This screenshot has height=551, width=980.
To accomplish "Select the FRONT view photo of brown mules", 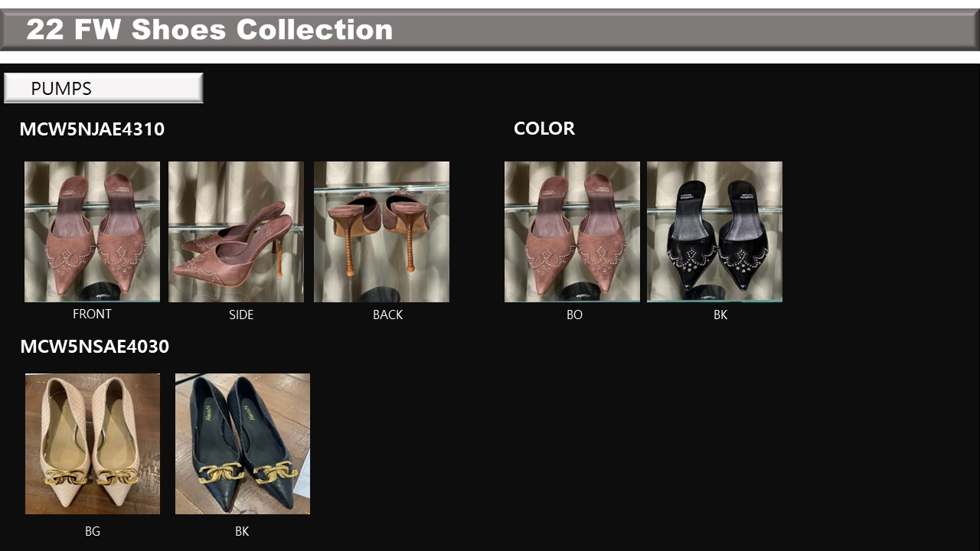I will point(92,232).
